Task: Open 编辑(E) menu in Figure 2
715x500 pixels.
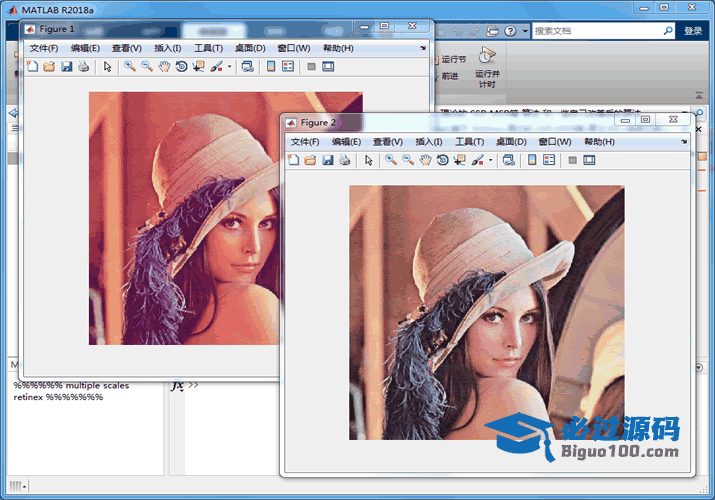Action: tap(347, 142)
